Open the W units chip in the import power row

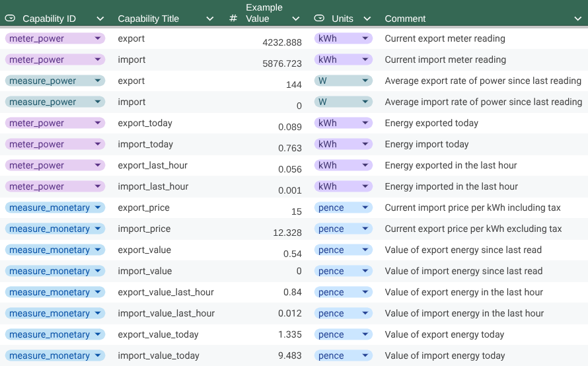coord(343,102)
